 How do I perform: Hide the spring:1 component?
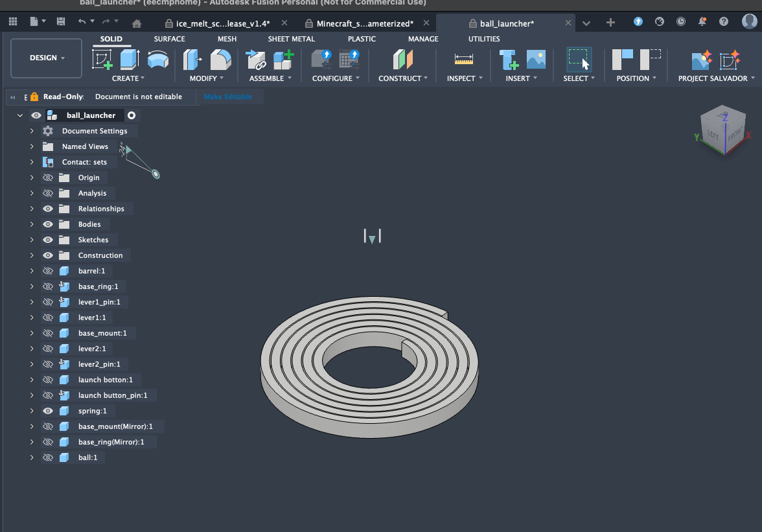point(48,411)
